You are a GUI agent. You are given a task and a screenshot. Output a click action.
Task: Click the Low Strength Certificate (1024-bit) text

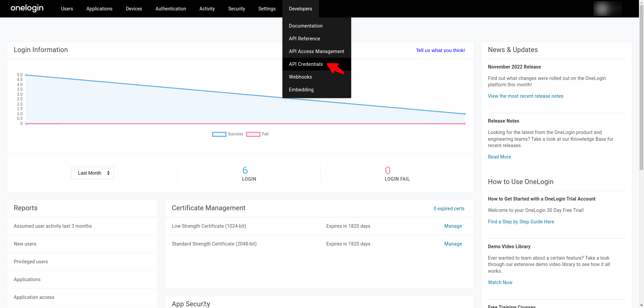point(209,226)
